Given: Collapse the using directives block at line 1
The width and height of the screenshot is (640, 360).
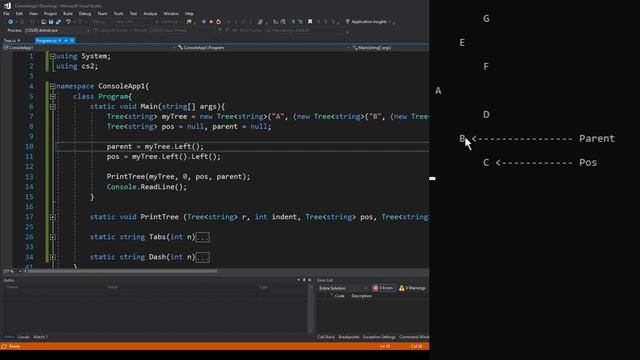Looking at the screenshot, I should [x=53, y=56].
